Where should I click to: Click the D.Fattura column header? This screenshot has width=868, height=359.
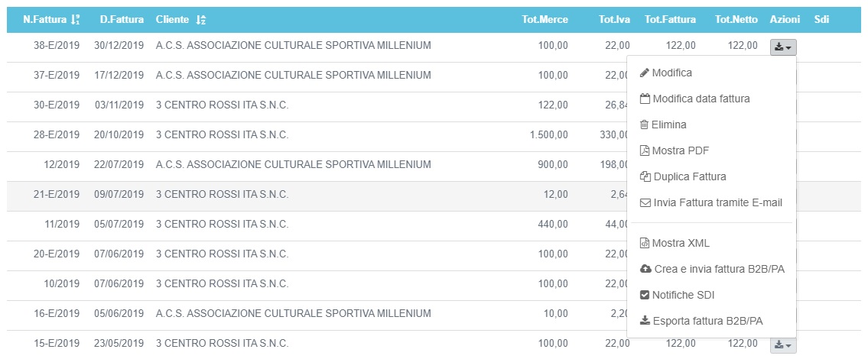122,20
